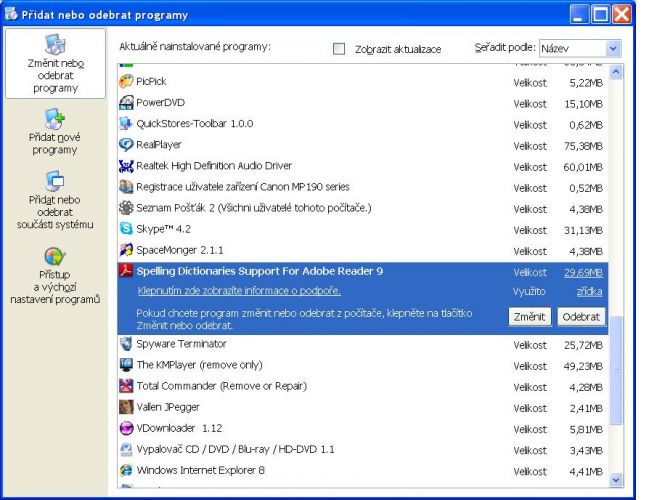The width and height of the screenshot is (665, 500).
Task: Open Přidat nové programy sidebar icon
Action: [55, 119]
